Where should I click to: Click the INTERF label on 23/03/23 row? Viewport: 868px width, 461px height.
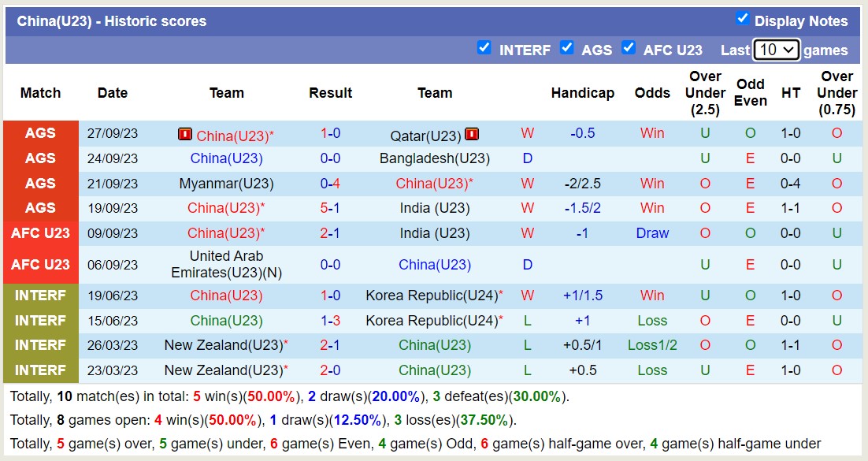click(41, 370)
